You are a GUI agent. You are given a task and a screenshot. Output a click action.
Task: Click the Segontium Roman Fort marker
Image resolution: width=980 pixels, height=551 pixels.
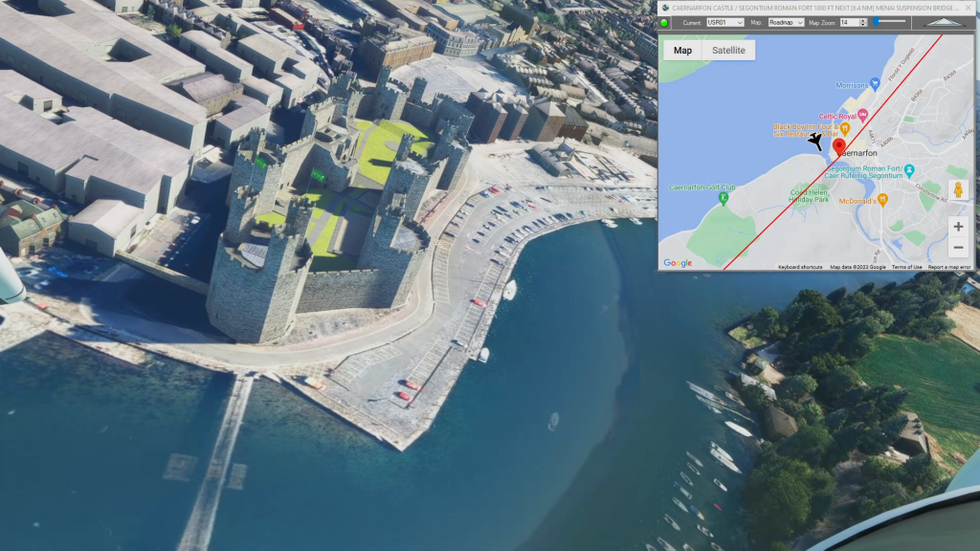pyautogui.click(x=909, y=171)
